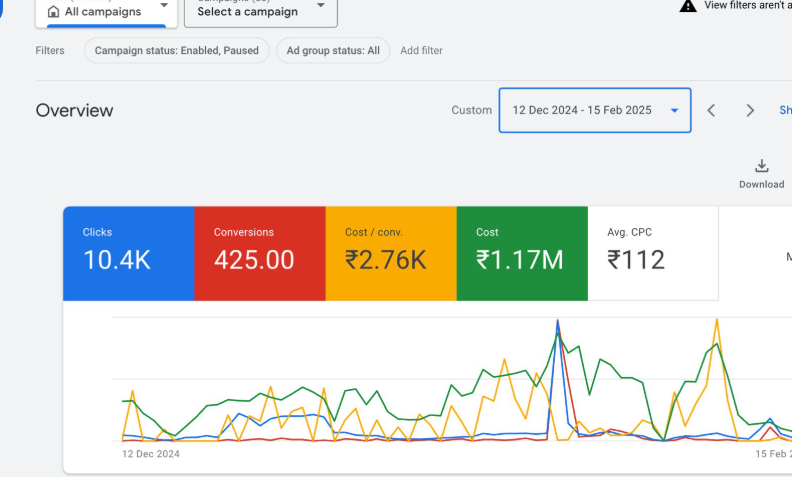Click the Download label under the icon
Viewport: 792px width, 477px height.
[761, 185]
